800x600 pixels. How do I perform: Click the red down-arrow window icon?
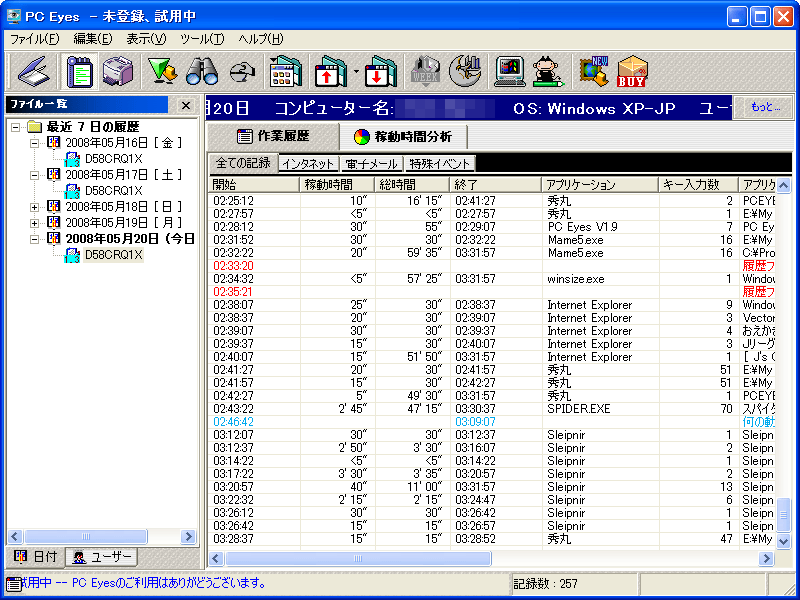[x=381, y=71]
